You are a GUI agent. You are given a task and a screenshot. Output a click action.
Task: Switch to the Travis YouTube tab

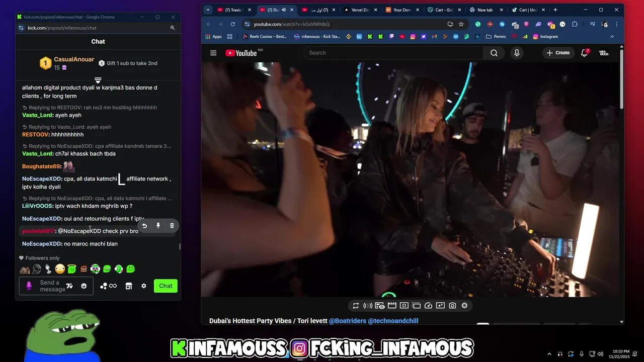234,10
